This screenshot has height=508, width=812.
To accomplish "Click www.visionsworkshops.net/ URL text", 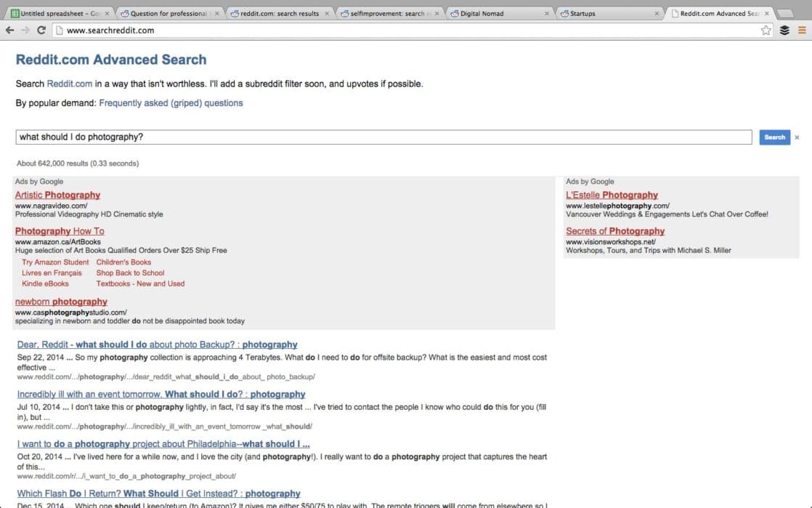I will coord(611,242).
